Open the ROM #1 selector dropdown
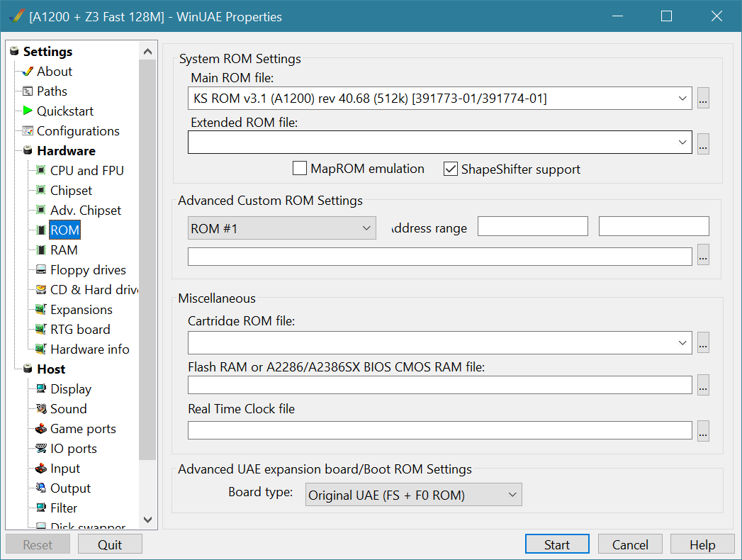742x560 pixels. pyautogui.click(x=281, y=228)
